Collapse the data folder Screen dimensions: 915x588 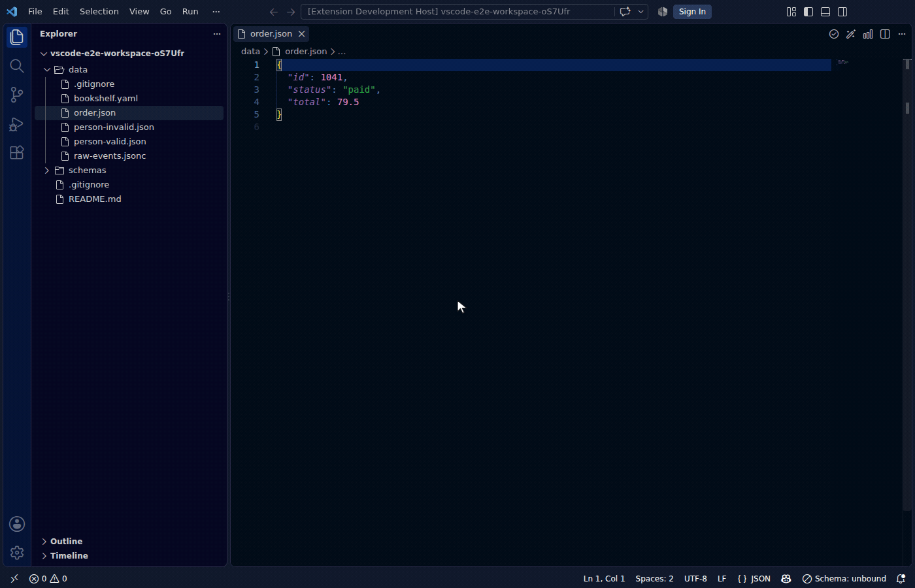(x=47, y=69)
